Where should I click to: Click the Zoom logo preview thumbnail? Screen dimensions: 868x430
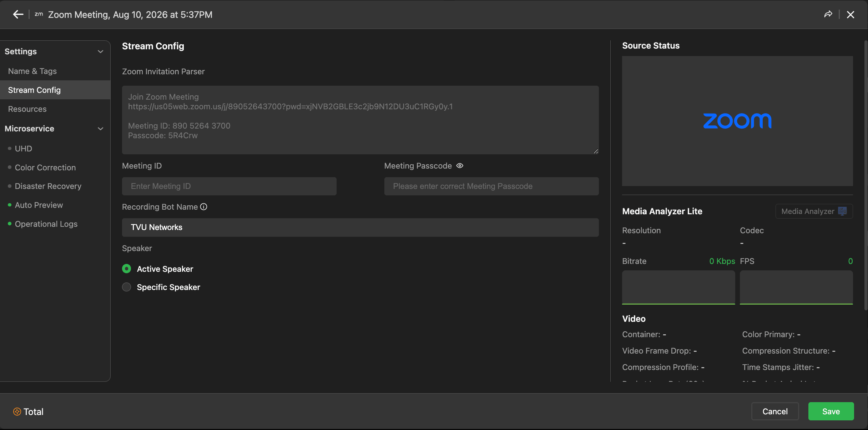click(737, 121)
